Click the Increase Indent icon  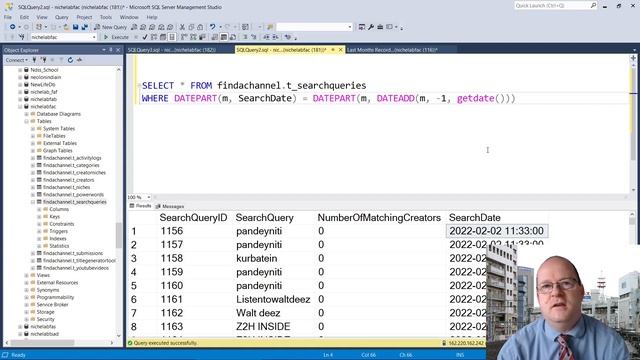click(x=275, y=37)
